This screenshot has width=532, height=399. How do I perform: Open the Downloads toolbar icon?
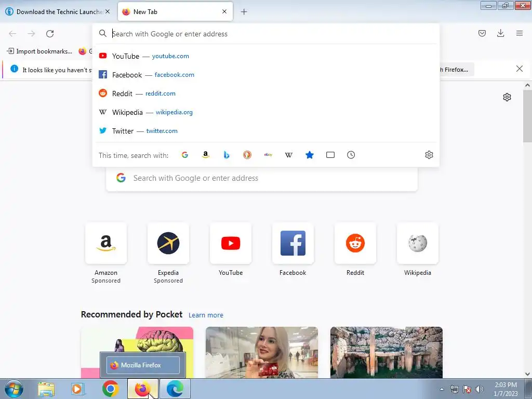click(x=500, y=33)
